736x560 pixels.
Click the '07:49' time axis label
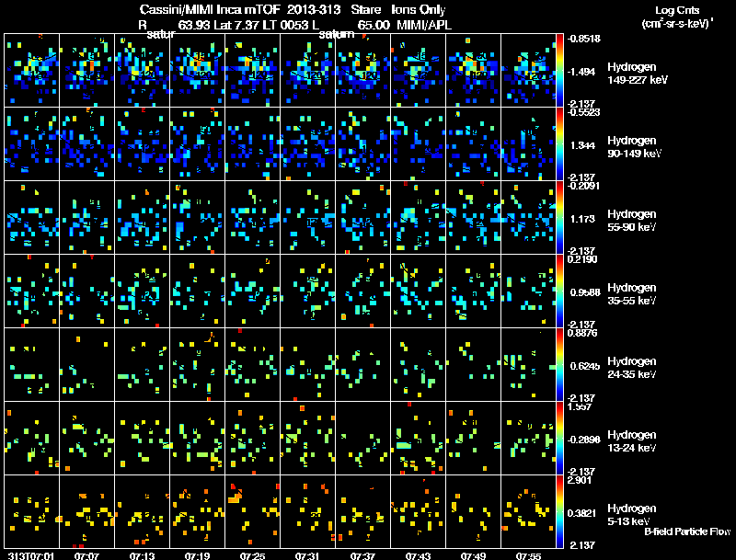tap(473, 555)
